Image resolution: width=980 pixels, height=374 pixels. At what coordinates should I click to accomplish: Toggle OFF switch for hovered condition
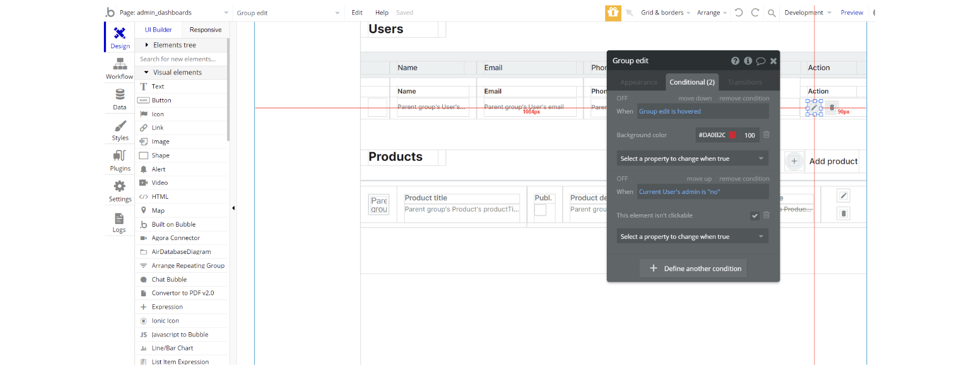point(622,99)
